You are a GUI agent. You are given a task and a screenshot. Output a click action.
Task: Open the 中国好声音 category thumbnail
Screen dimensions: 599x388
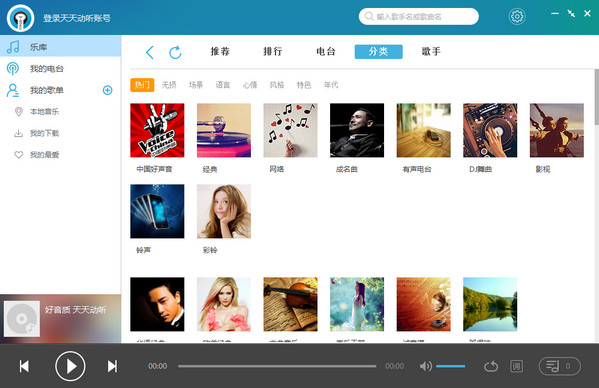click(x=157, y=130)
